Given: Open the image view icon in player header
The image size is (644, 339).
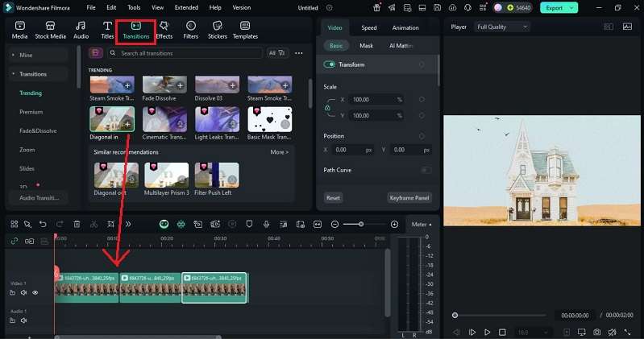Looking at the screenshot, I should [628, 27].
